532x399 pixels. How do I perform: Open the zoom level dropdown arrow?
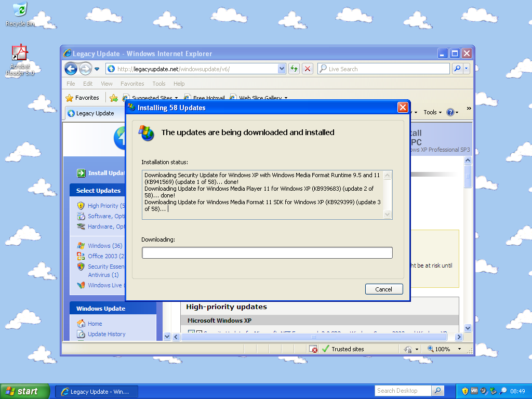coord(459,349)
